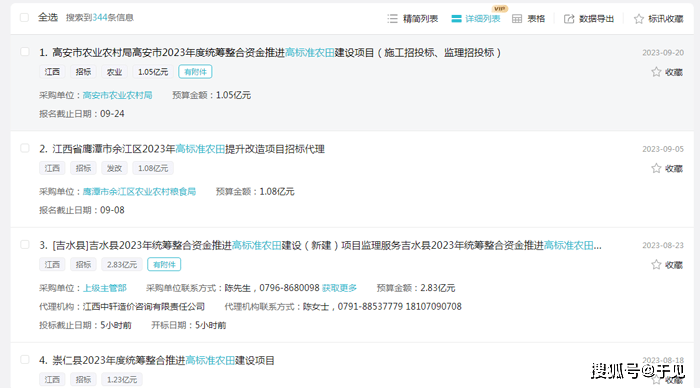Open result 4 title 崇仁县高标准农田建设项目
Screen dimensions: 700x388
coord(157,360)
